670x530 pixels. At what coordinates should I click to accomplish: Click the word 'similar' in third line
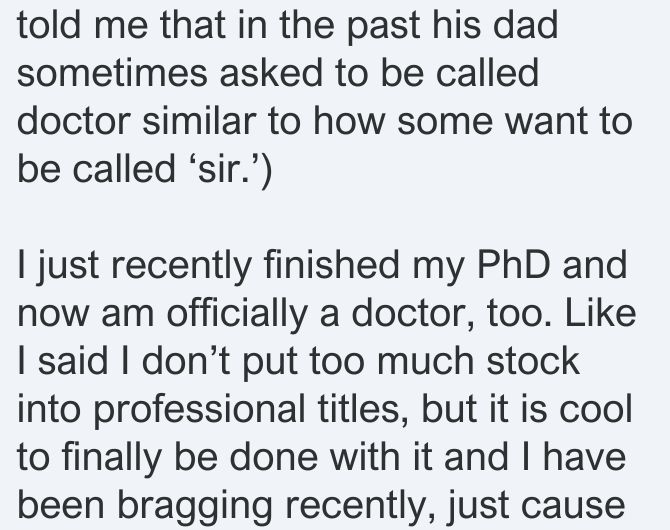(199, 121)
